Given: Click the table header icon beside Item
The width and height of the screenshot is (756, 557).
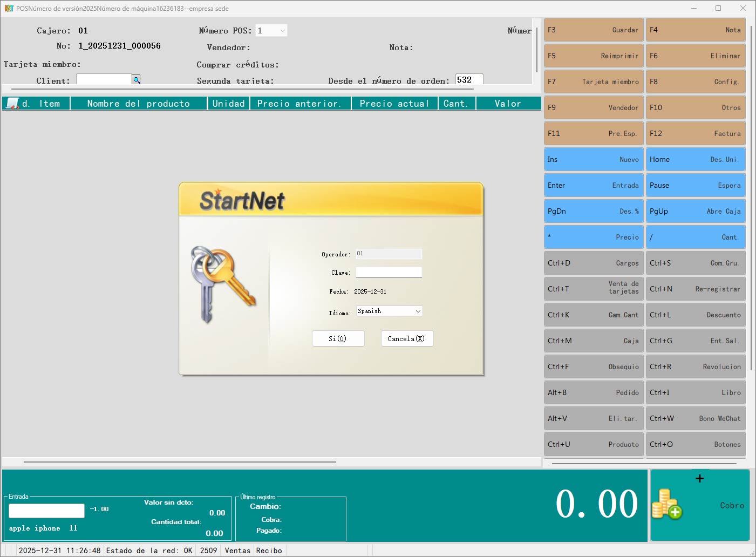Looking at the screenshot, I should coord(12,104).
